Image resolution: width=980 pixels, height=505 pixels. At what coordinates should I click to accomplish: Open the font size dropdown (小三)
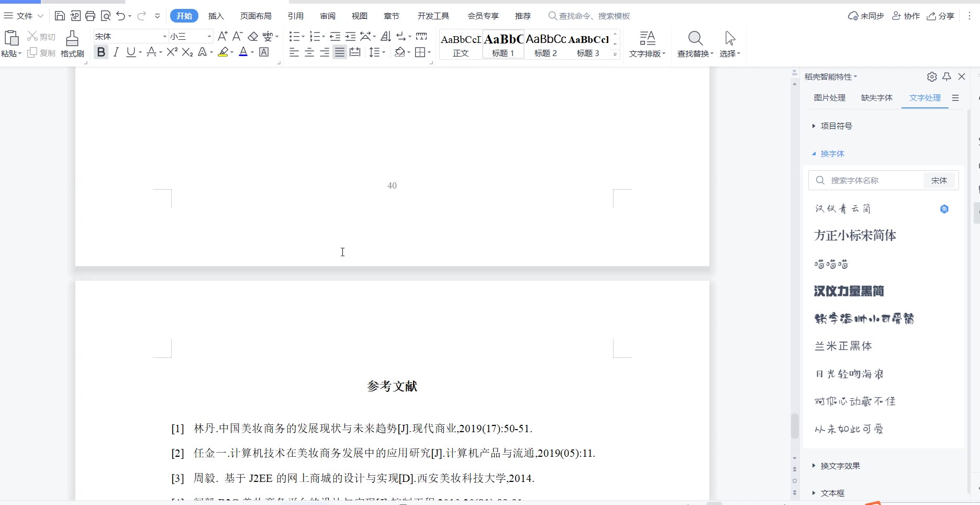tap(209, 36)
